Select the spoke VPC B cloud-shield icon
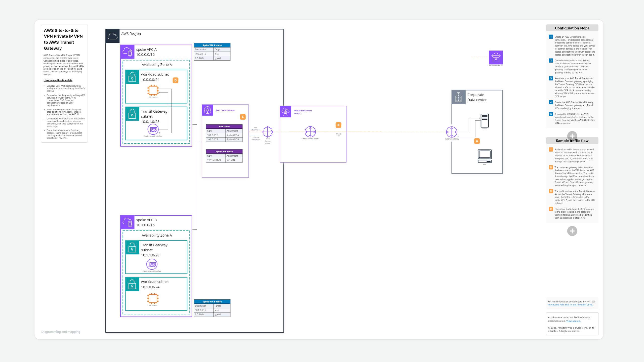This screenshot has width=644, height=362. pyautogui.click(x=127, y=222)
